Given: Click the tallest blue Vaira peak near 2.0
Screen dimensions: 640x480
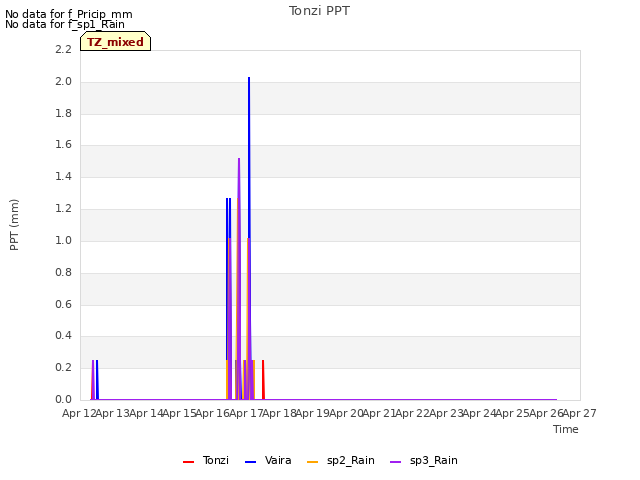Looking at the screenshot, I should point(249,79).
